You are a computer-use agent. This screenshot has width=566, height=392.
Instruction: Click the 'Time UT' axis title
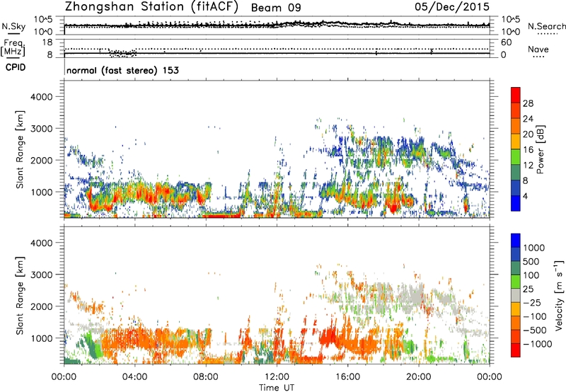[x=277, y=387]
